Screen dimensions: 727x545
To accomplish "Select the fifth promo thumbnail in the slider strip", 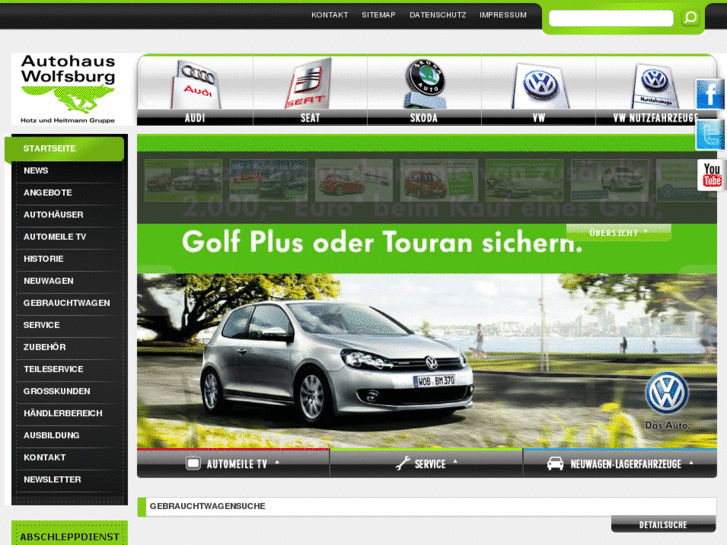I will point(524,180).
